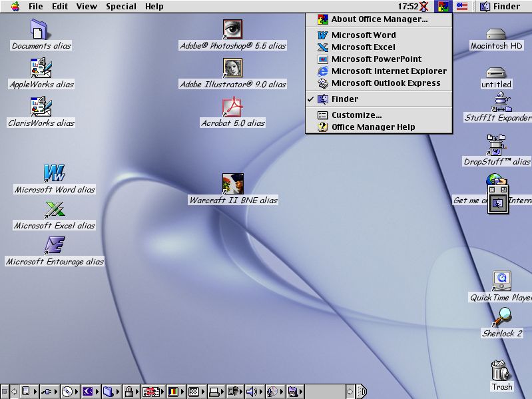Screen dimensions: 532x399
Task: Click the control strip close box
Action: pos(5,392)
